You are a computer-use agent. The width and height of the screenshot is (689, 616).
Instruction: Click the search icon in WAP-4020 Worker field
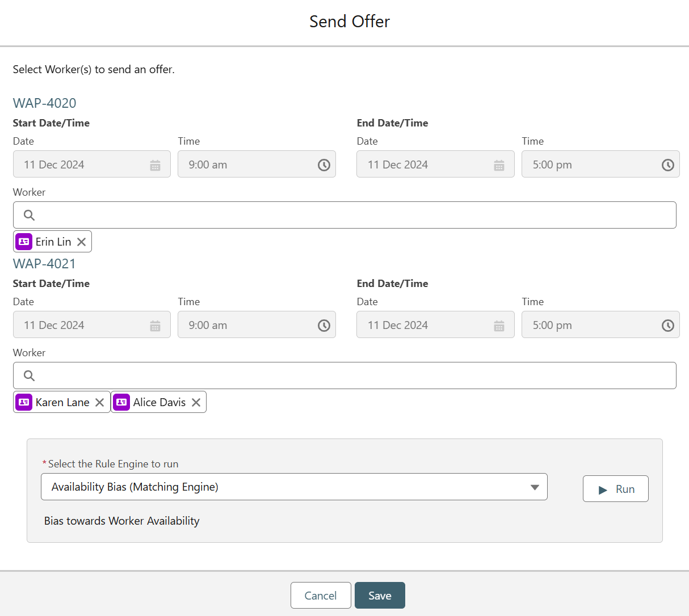pyautogui.click(x=28, y=215)
